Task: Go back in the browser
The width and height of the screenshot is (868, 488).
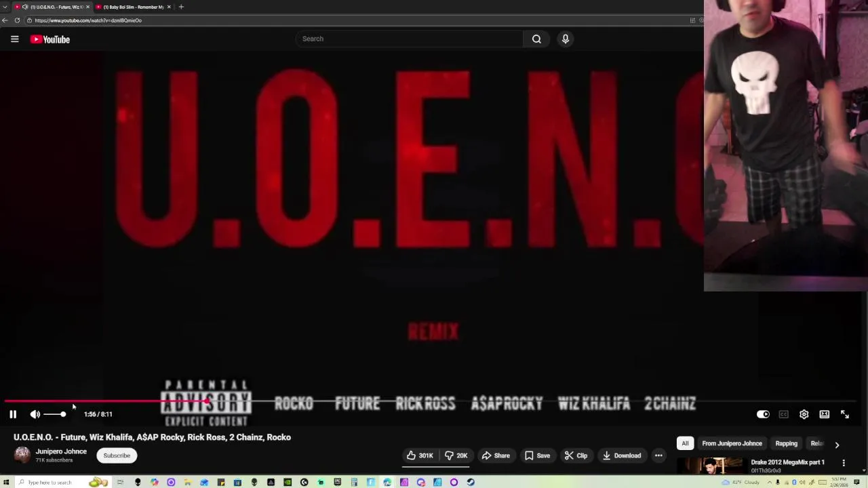Action: [5, 20]
